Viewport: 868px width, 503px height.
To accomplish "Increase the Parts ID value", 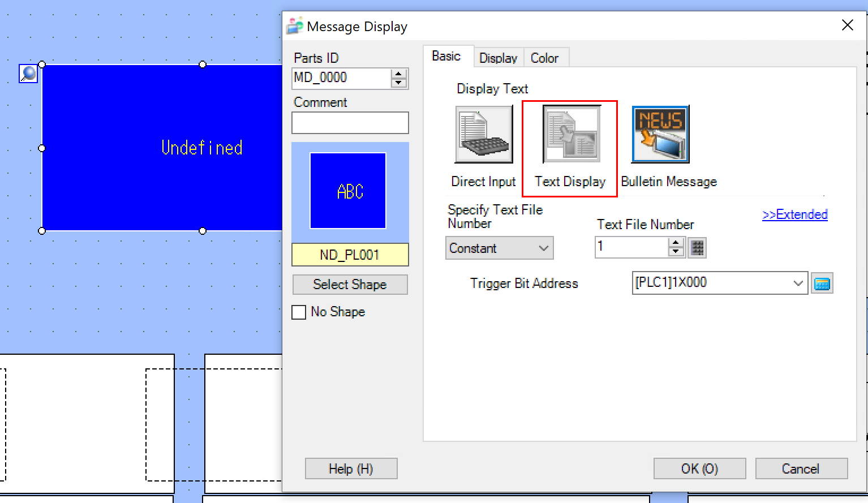I will (x=399, y=74).
